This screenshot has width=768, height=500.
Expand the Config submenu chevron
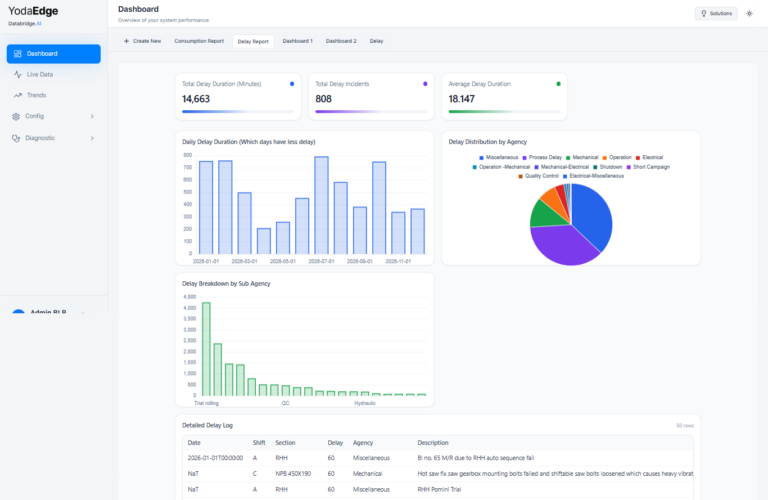click(x=92, y=116)
